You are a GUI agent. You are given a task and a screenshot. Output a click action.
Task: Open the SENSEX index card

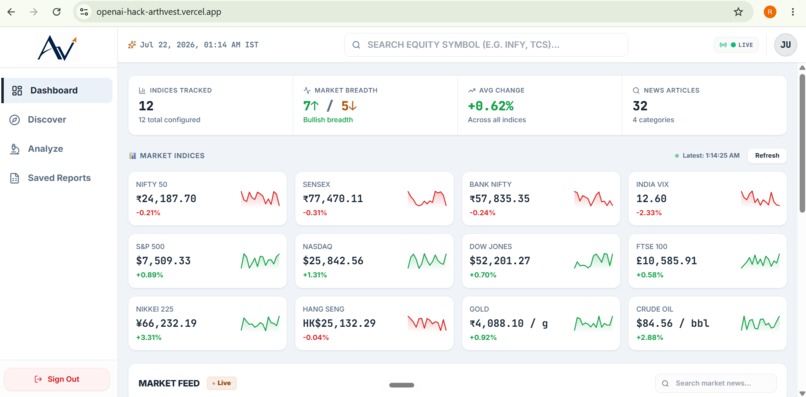374,198
